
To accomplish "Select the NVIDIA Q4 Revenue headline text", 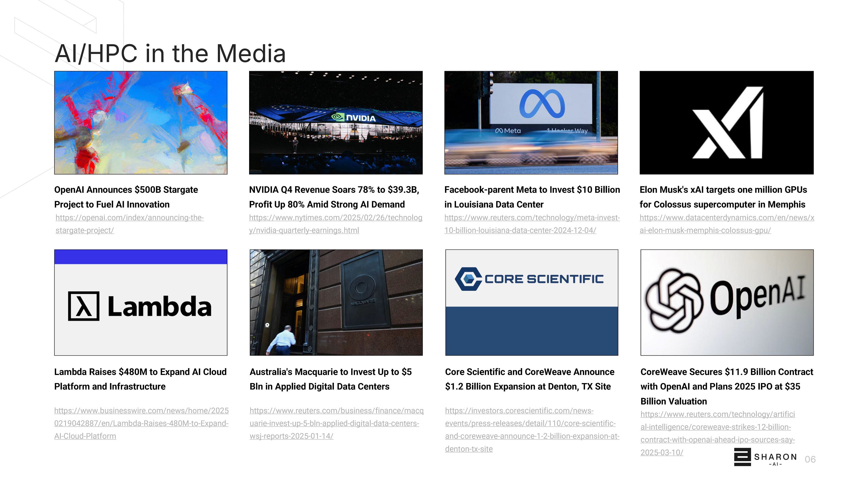I will click(x=334, y=197).
